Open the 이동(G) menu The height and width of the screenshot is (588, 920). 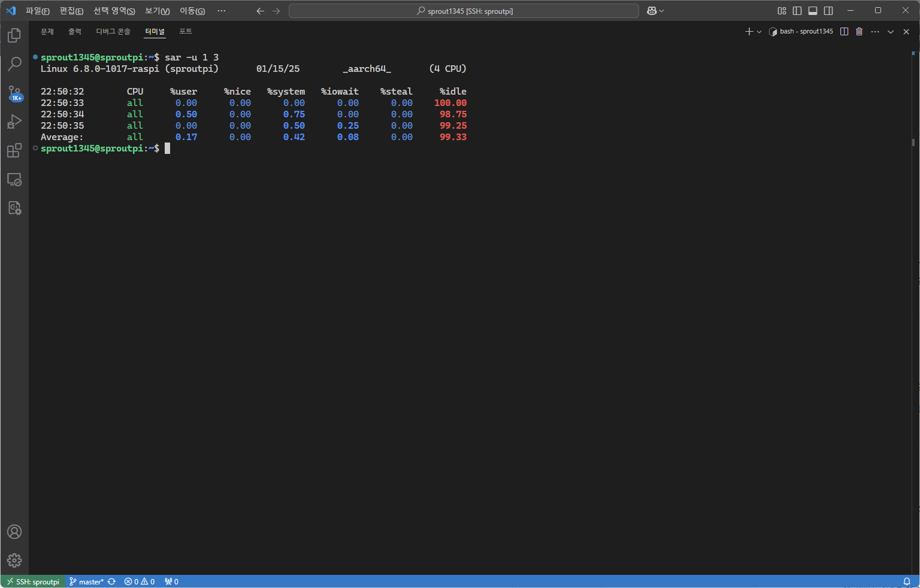(x=192, y=11)
